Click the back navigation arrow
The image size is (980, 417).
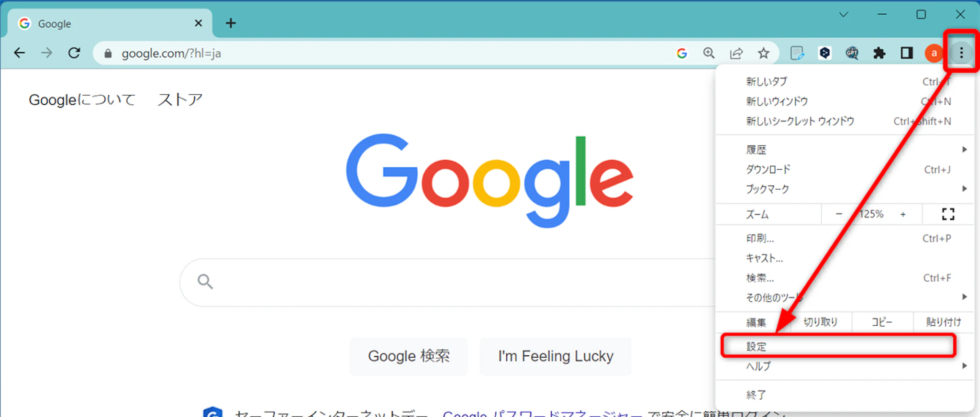click(x=20, y=53)
